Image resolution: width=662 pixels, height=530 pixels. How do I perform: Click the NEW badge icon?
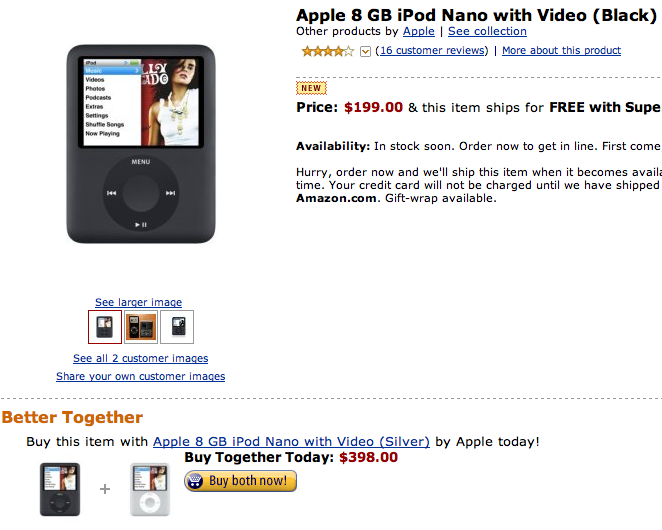[311, 88]
